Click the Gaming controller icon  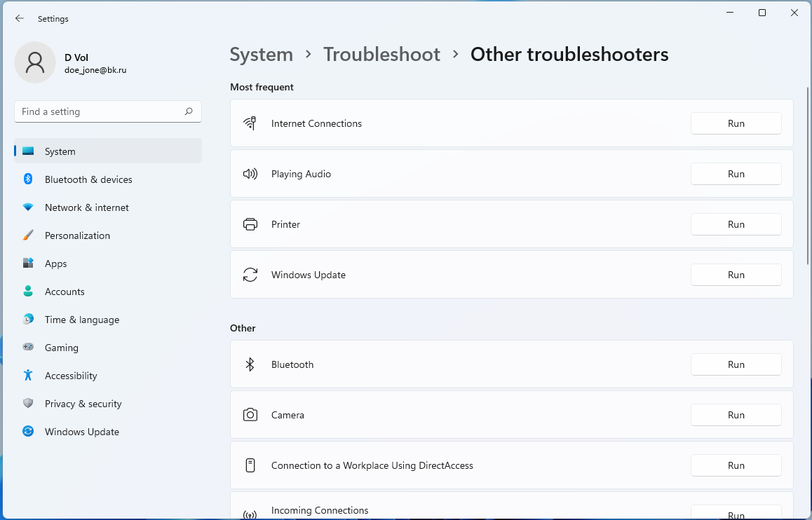click(28, 347)
